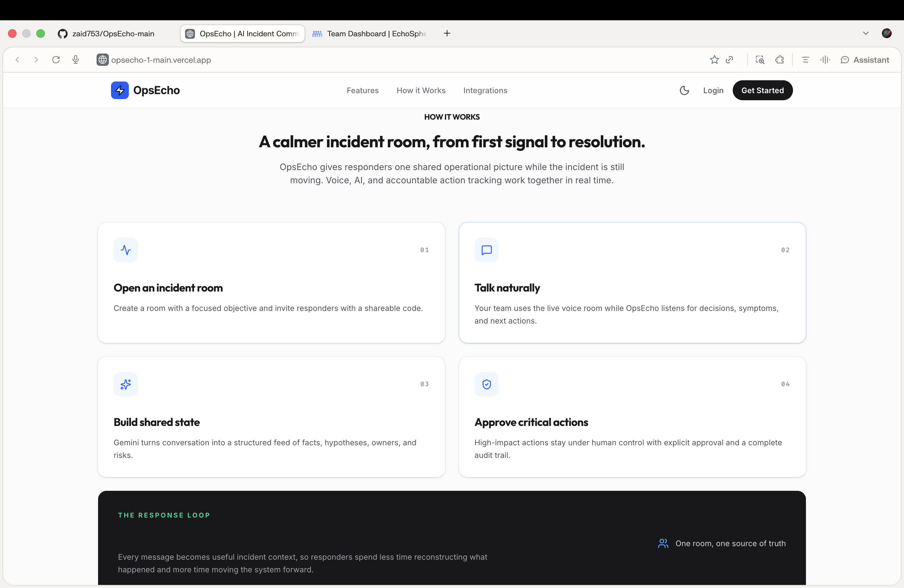This screenshot has height=588, width=904.
Task: Click the users icon beside One room, one source of truth
Action: tap(663, 543)
